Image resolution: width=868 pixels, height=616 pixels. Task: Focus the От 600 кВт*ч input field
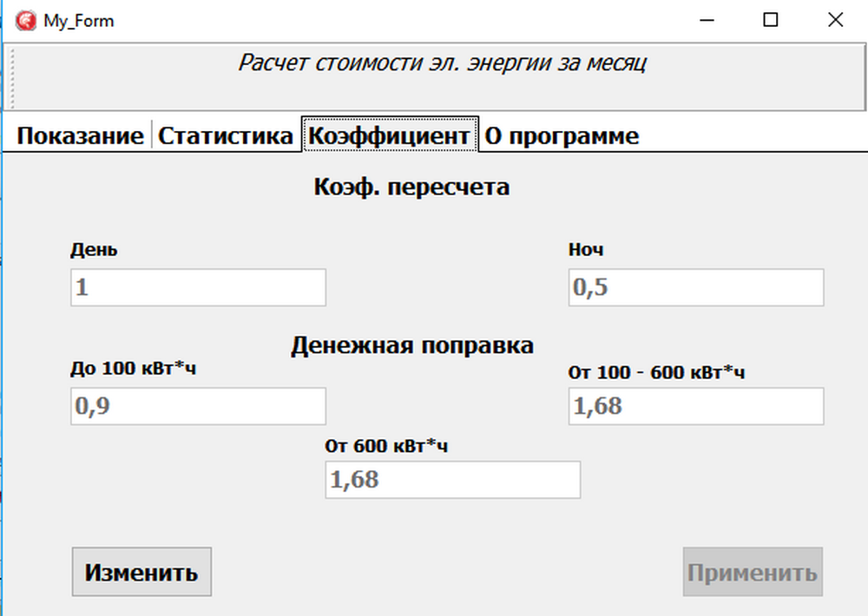coord(452,480)
